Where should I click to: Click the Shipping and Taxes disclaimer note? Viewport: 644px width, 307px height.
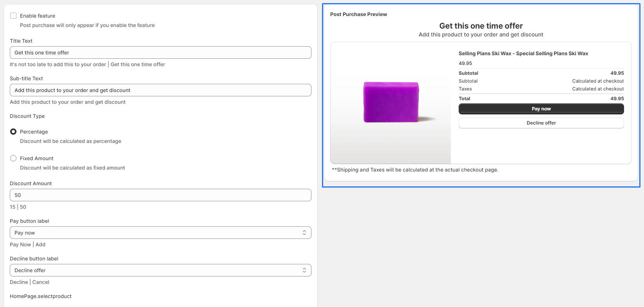coord(415,170)
